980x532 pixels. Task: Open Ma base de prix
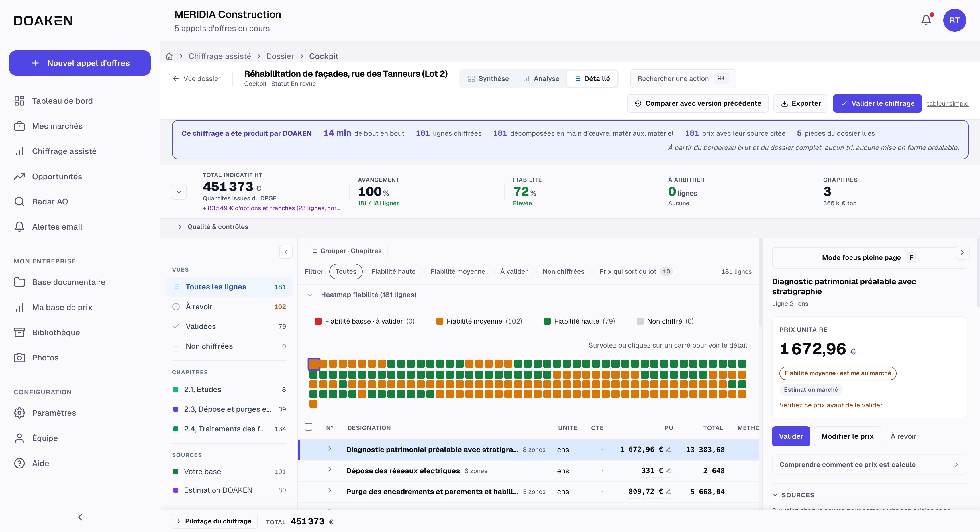(79, 307)
